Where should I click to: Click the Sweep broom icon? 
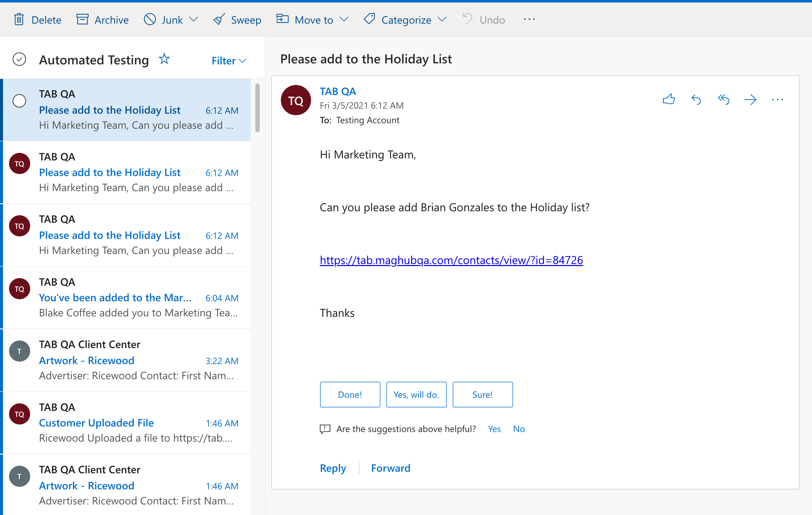point(220,20)
